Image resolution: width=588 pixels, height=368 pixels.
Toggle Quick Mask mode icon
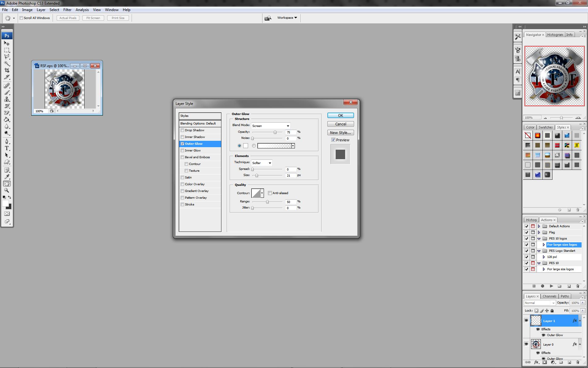[7, 213]
